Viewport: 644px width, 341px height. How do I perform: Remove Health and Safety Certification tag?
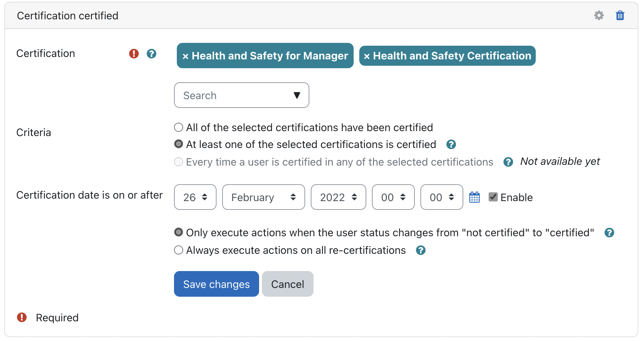(x=367, y=56)
